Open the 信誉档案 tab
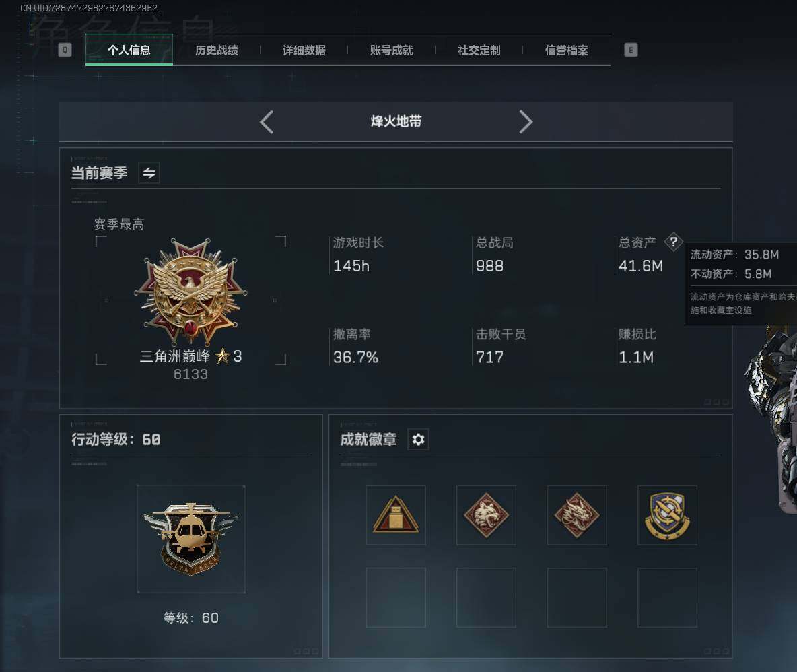797x672 pixels. point(566,50)
